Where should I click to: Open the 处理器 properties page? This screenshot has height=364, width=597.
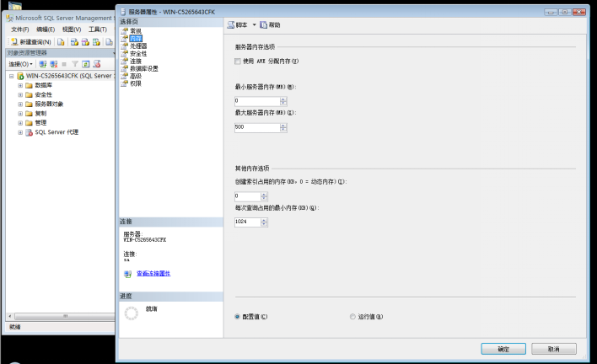point(138,46)
